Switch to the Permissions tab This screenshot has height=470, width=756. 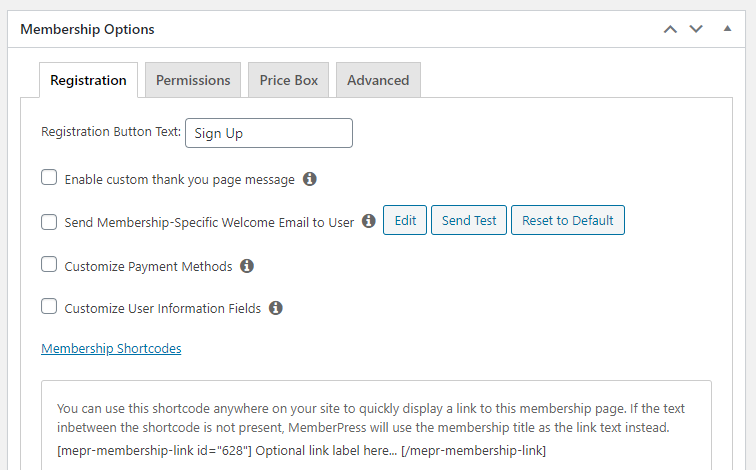point(193,80)
